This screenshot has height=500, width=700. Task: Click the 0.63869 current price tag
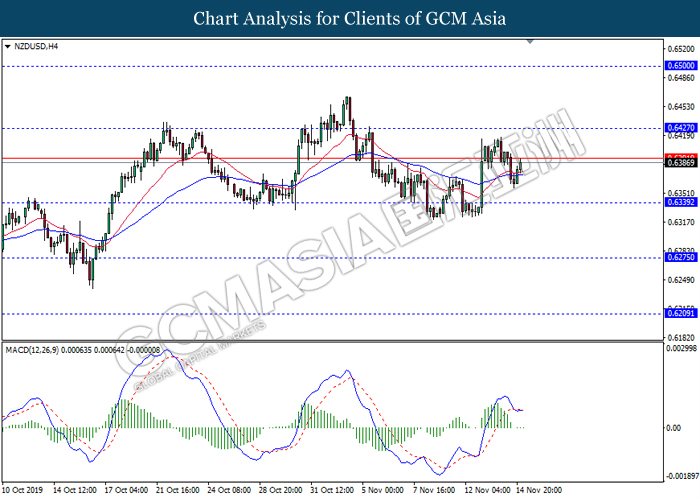[x=680, y=163]
